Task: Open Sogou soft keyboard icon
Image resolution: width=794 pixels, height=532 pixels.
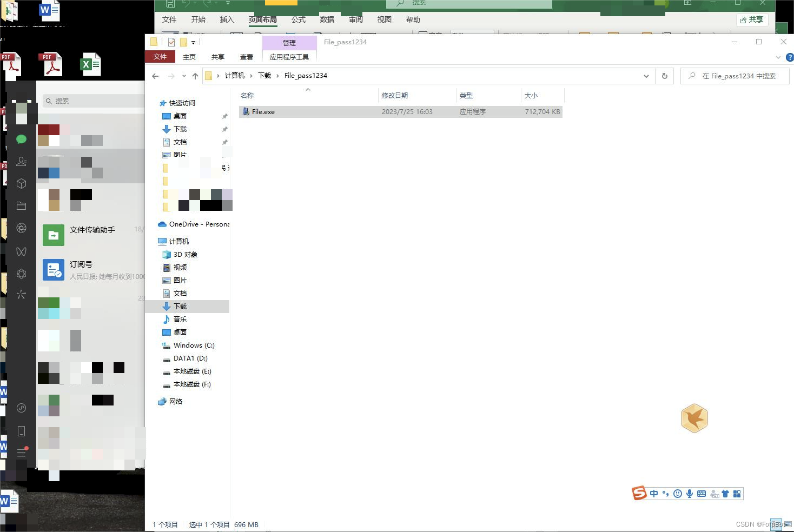Action: (701, 494)
